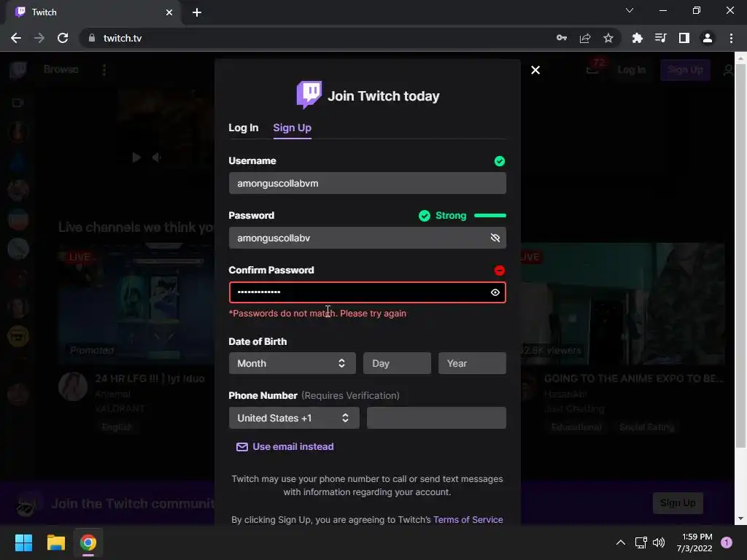Open the volume speaker tray icon
The width and height of the screenshot is (747, 560).
(x=659, y=542)
